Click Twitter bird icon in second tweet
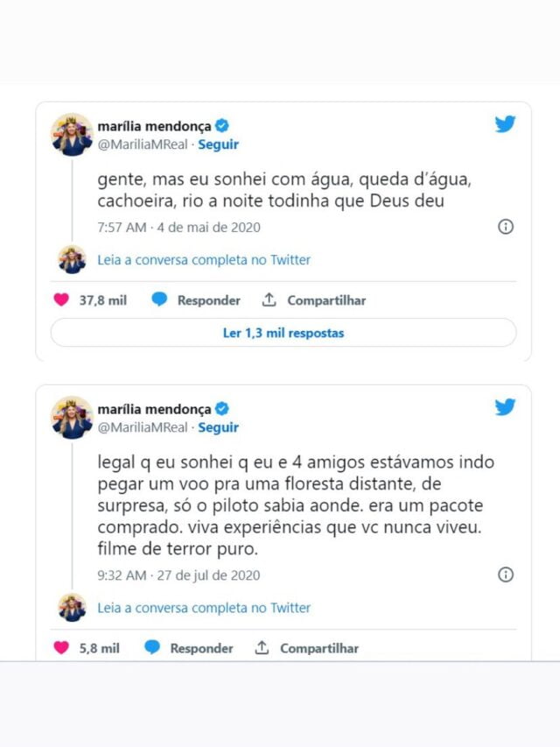 tap(505, 407)
